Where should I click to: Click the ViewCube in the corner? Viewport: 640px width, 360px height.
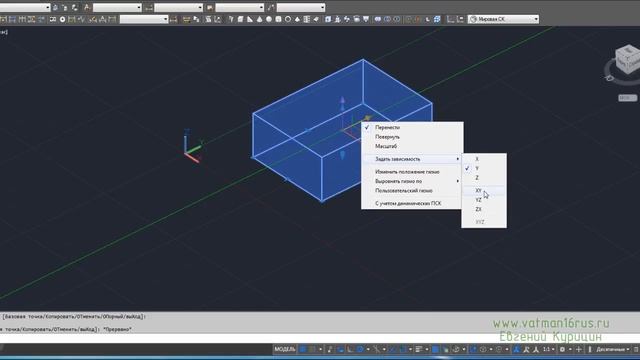[x=627, y=60]
